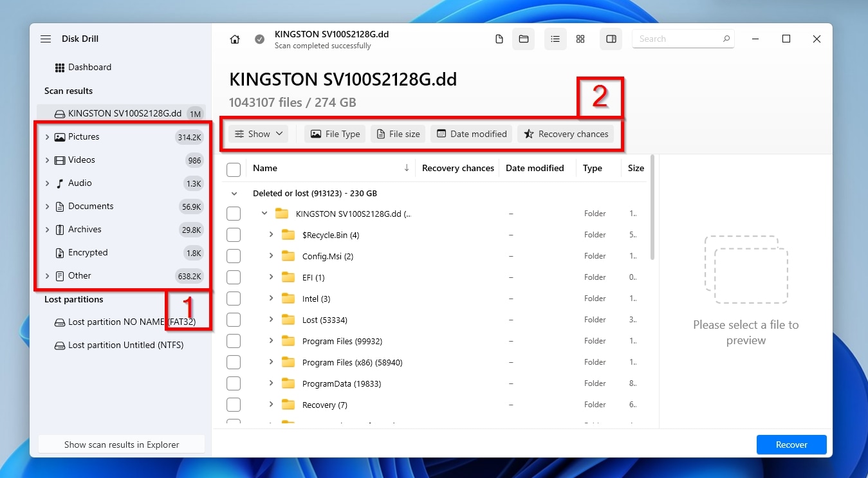Switch to file view document icon
This screenshot has width=868, height=478.
click(499, 39)
